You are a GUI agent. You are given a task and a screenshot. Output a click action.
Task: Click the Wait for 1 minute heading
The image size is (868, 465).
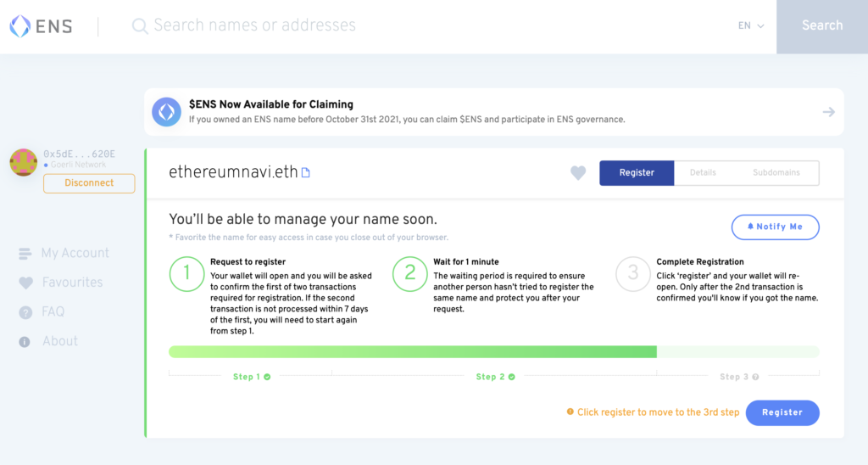[466, 261]
